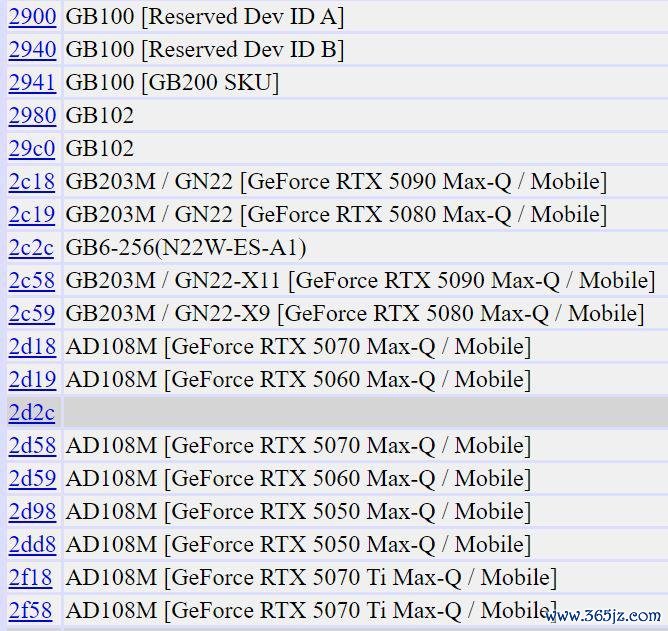
Task: Click the 2dd8 row's RTX 5050 description
Action: 299,545
